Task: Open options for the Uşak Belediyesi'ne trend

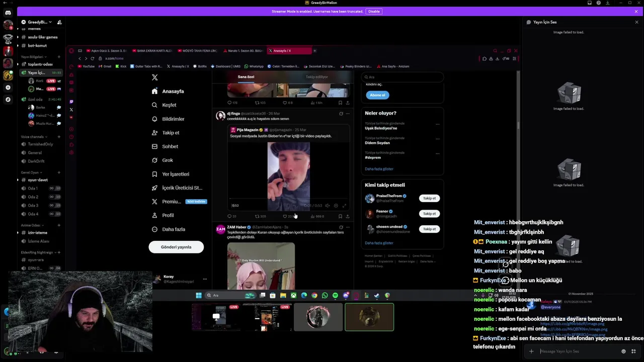Action: pos(437,124)
